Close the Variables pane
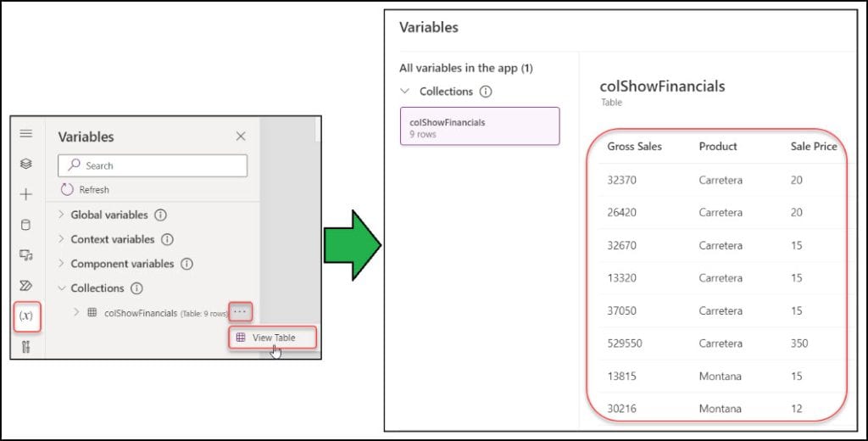Screen dimensions: 868x441 click(241, 136)
